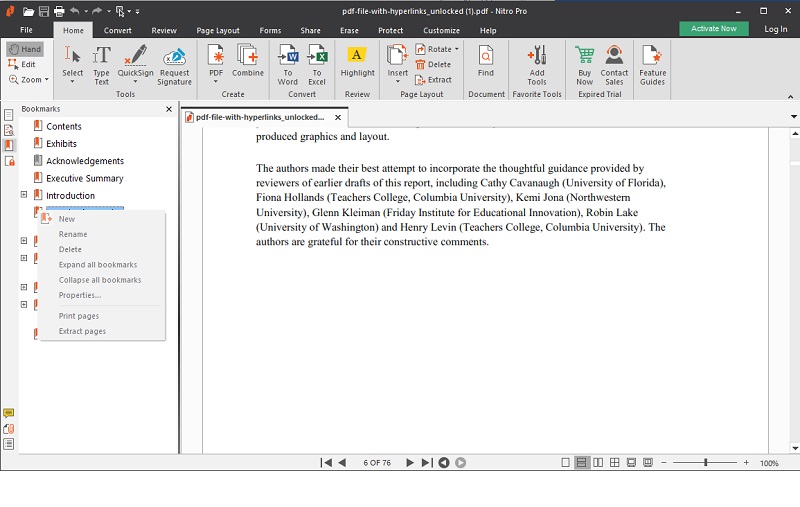This screenshot has width=800, height=507.
Task: Click the Buy Now cart icon
Action: pyautogui.click(x=585, y=55)
